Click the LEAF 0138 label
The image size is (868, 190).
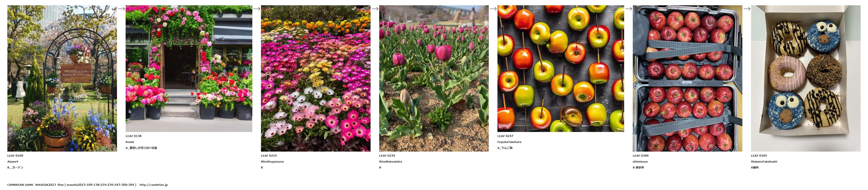pos(133,136)
